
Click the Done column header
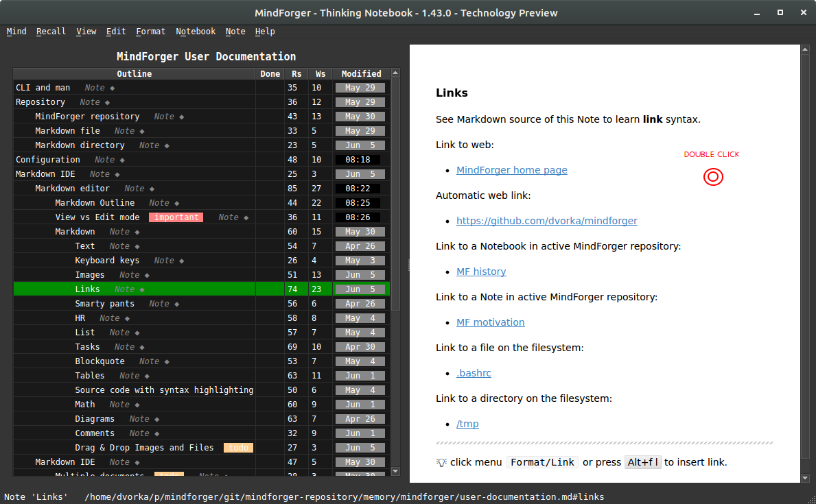[x=270, y=74]
